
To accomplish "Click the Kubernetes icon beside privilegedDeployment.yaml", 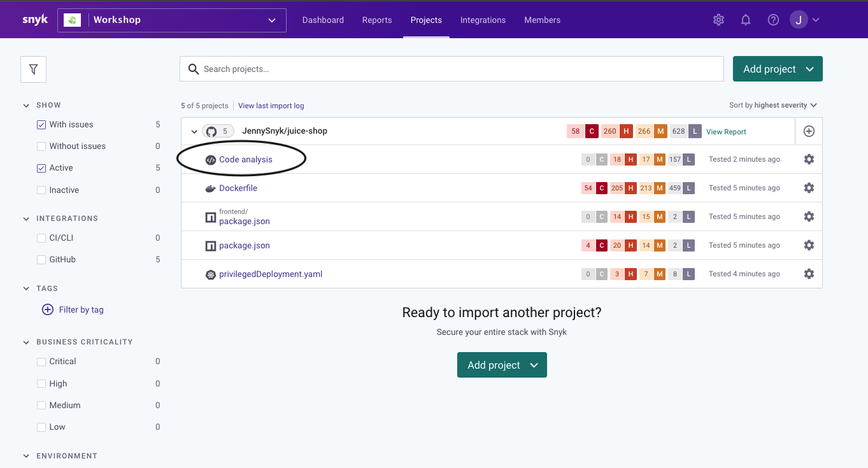I will (211, 274).
